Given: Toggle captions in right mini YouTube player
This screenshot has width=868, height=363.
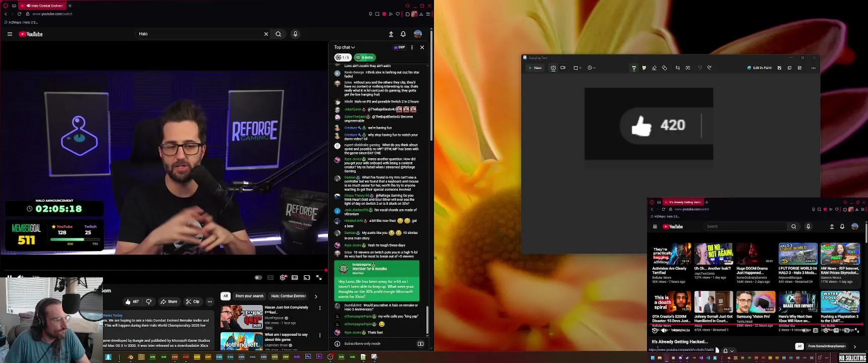Looking at the screenshot, I should pyautogui.click(x=816, y=330).
